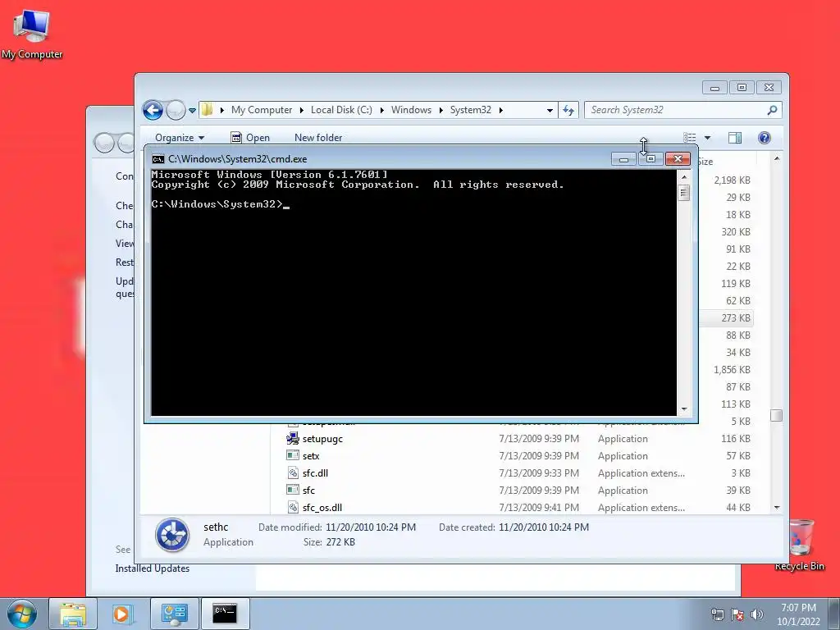This screenshot has width=840, height=630.
Task: Open Windows Media Player from taskbar
Action: [121, 614]
